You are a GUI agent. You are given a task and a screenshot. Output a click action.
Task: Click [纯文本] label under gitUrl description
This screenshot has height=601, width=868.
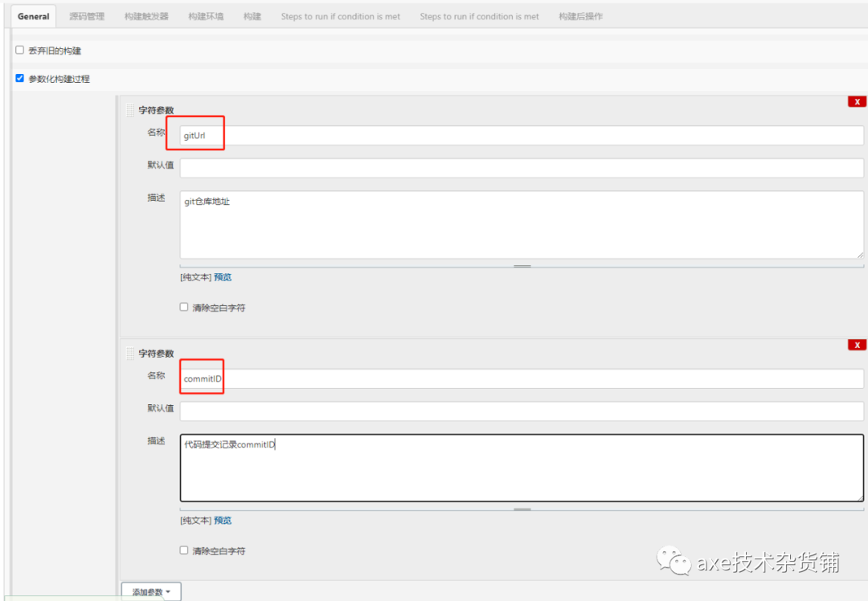tap(195, 277)
